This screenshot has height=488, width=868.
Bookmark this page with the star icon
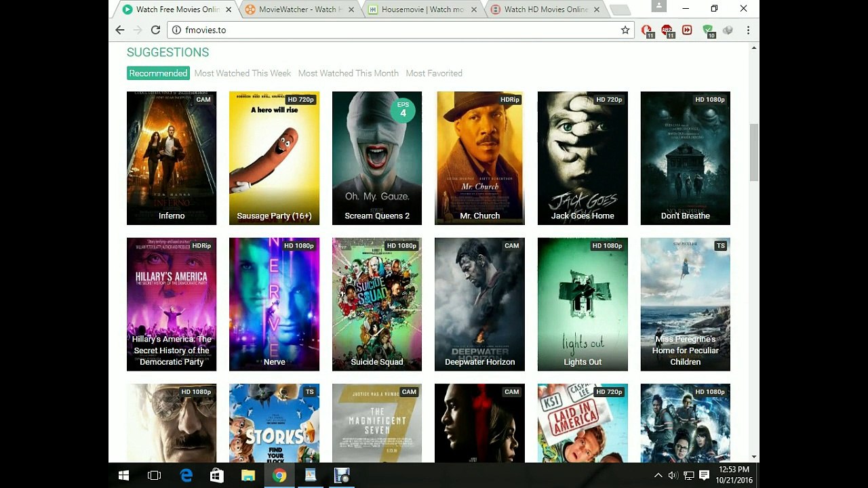click(625, 30)
